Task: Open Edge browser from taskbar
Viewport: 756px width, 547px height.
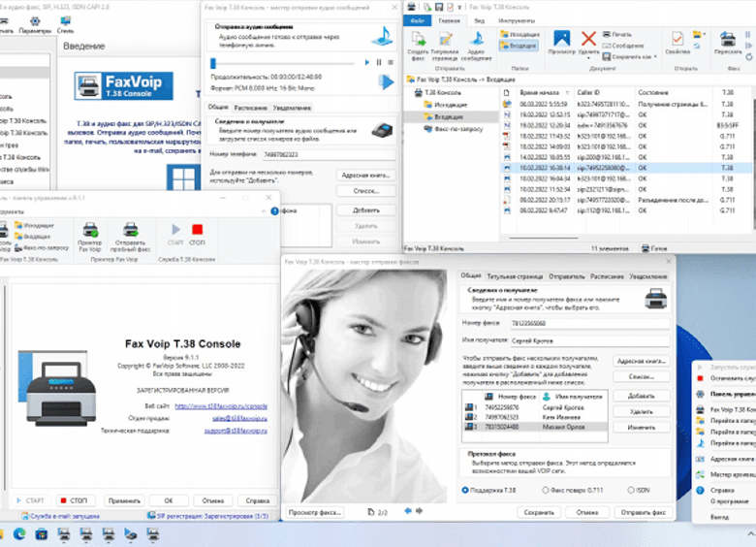Action: 19,534
